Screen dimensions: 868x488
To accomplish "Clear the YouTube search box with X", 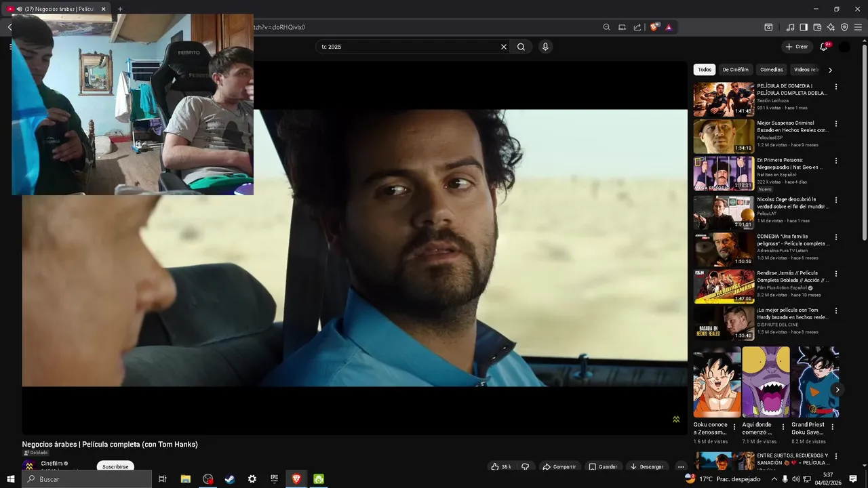I will (x=504, y=47).
